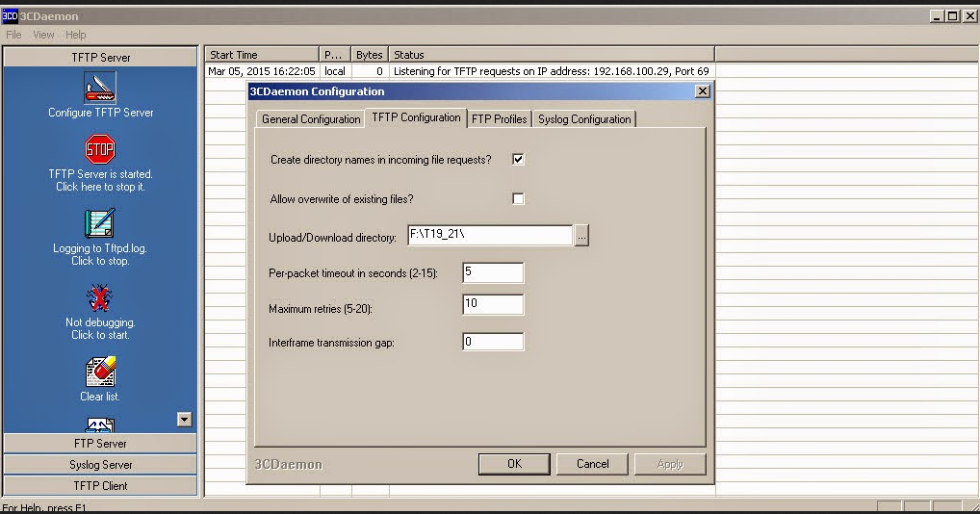
Task: Expand the TFTP Client panel
Action: pos(100,486)
